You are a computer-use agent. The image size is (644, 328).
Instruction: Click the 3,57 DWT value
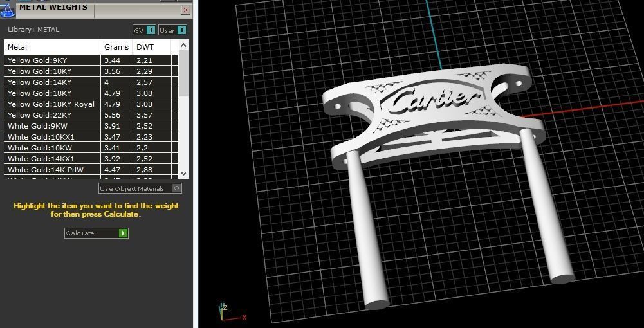click(x=145, y=115)
